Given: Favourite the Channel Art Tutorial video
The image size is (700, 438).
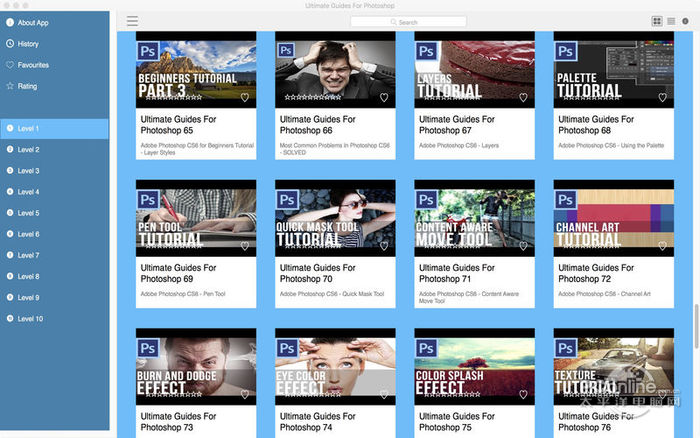Looking at the screenshot, I should 662,246.
